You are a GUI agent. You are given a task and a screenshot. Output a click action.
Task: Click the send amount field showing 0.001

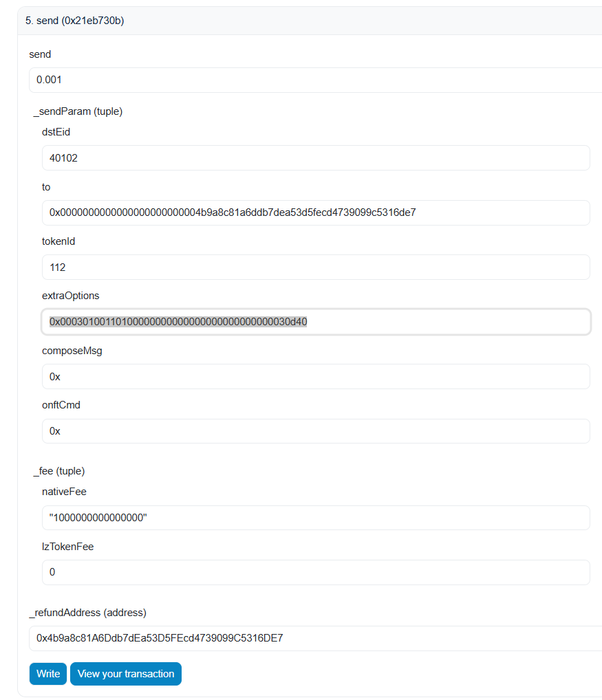point(314,80)
